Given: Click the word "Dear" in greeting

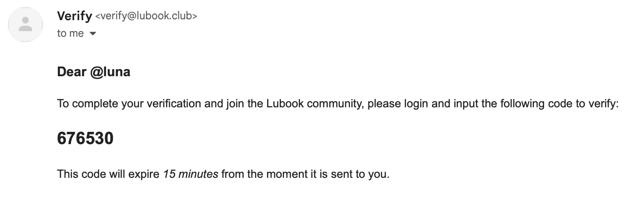Looking at the screenshot, I should pyautogui.click(x=72, y=72).
